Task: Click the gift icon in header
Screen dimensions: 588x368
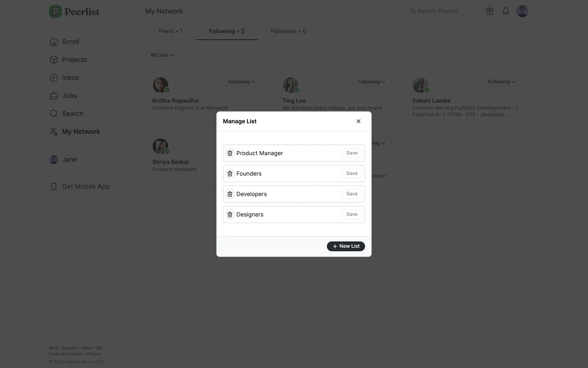Action: tap(489, 11)
